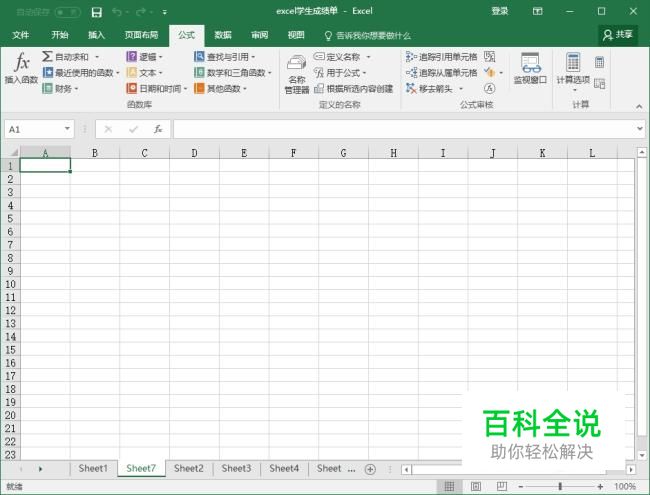Open Calculation Options
650x495 pixels.
(573, 71)
